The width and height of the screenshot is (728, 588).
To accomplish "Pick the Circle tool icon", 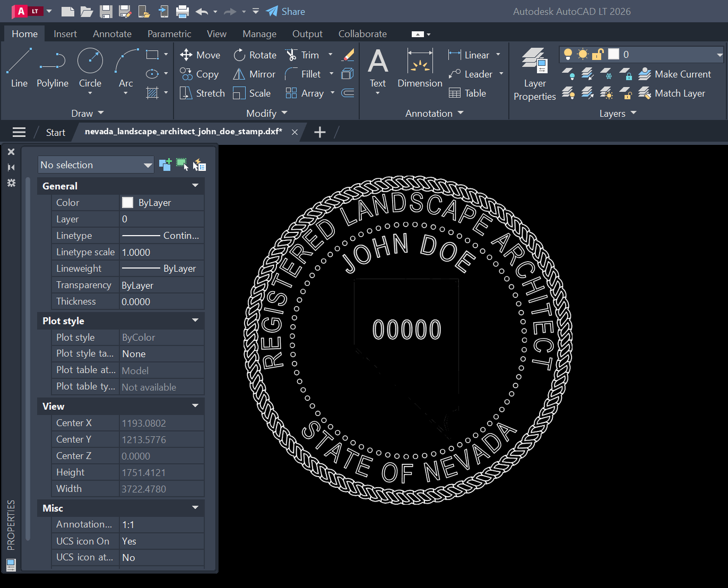I will click(90, 61).
